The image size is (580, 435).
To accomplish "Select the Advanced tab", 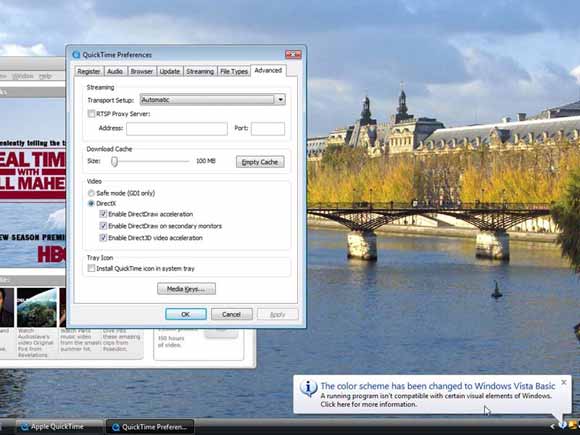I will tap(268, 70).
